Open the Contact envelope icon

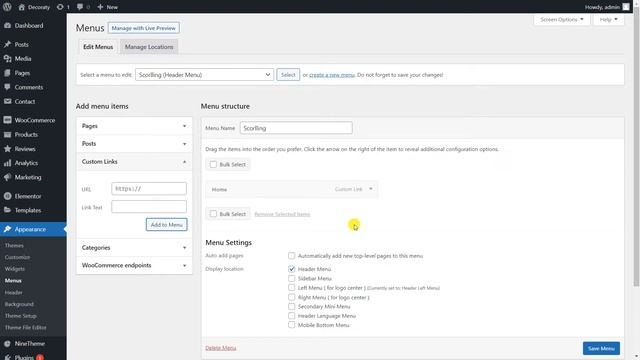click(x=7, y=101)
